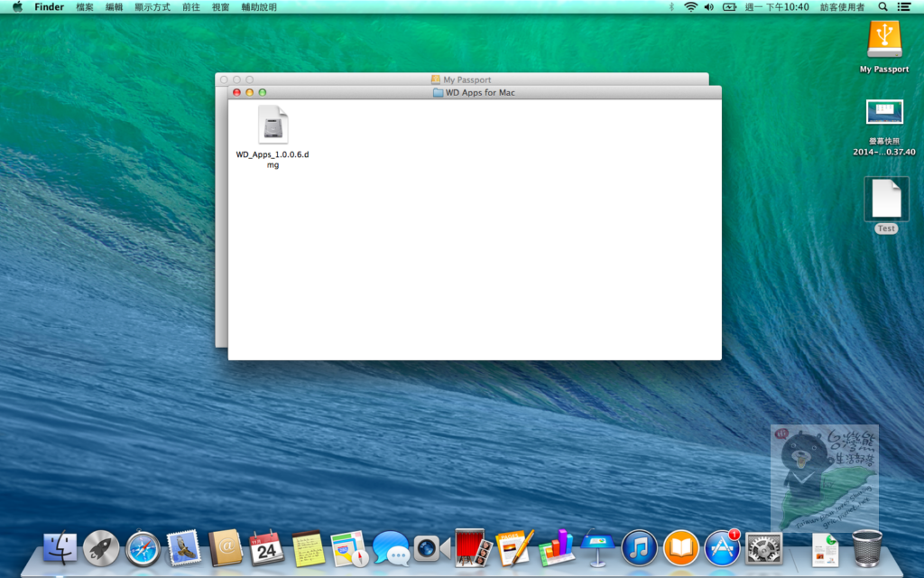Open Mail stamp icon in Dock
The width and height of the screenshot is (924, 578).
[184, 548]
